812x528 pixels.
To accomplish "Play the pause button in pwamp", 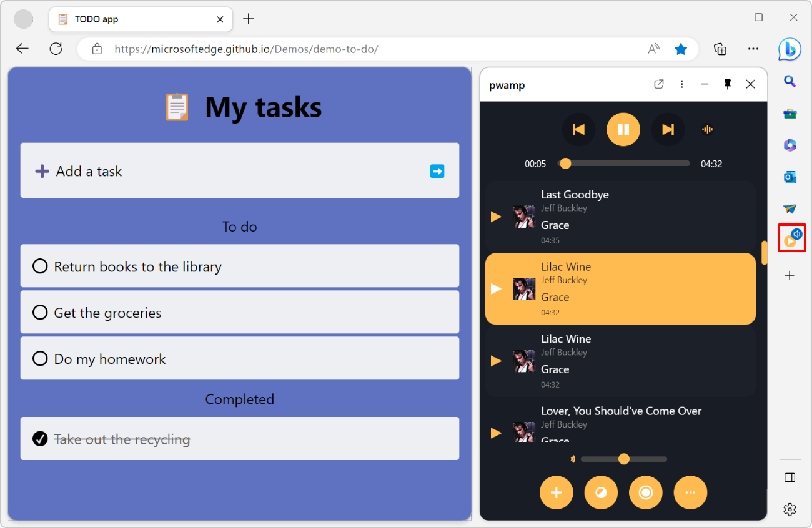I will pyautogui.click(x=623, y=129).
